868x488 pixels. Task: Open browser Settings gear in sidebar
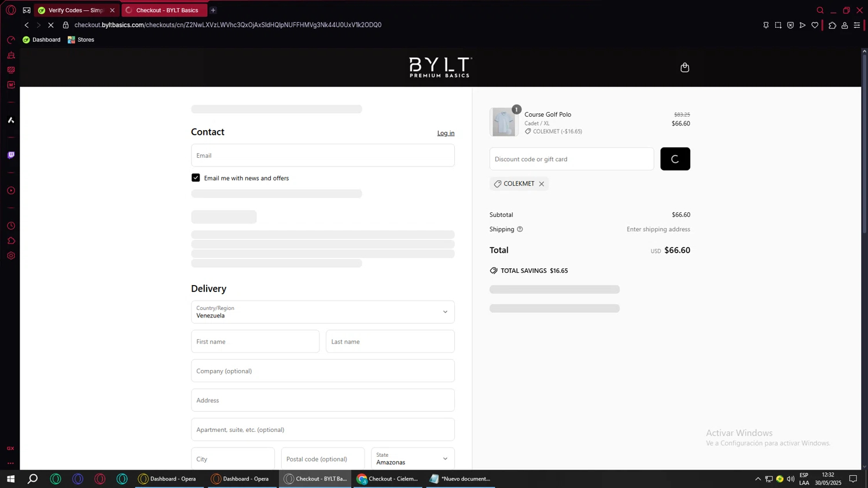click(10, 256)
